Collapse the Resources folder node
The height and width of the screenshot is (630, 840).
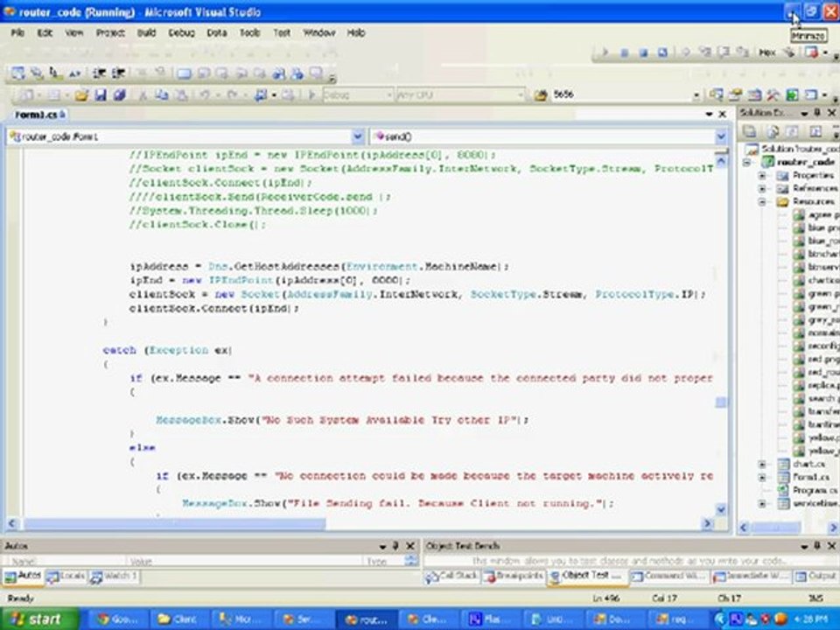coord(762,202)
